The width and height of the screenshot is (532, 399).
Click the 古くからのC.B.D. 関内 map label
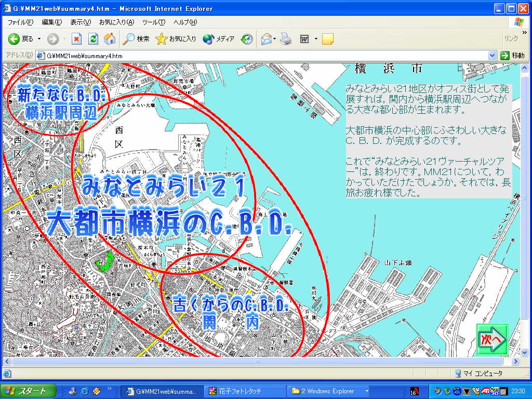[x=231, y=313]
